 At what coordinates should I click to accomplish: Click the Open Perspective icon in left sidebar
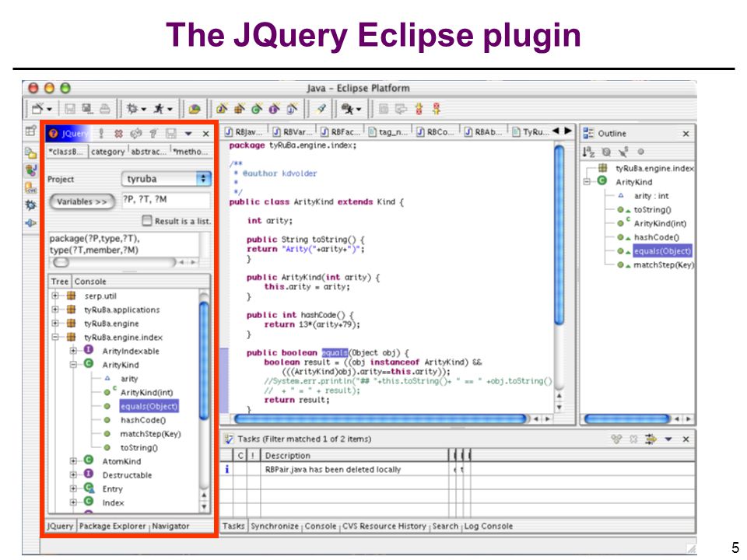click(x=31, y=131)
